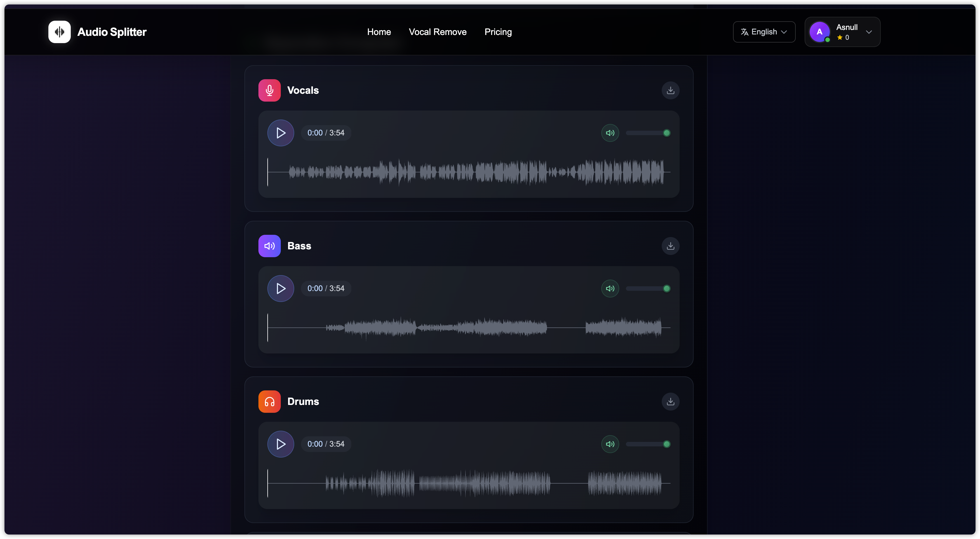Click the Bass time display 0:00 / 3:54
The width and height of the screenshot is (980, 539).
(326, 289)
